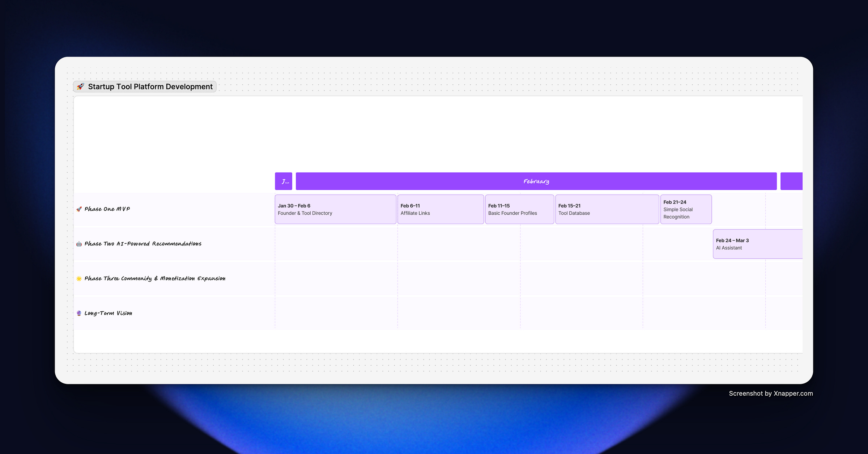Open the Founder & Tool Directory card
868x454 pixels.
click(335, 209)
